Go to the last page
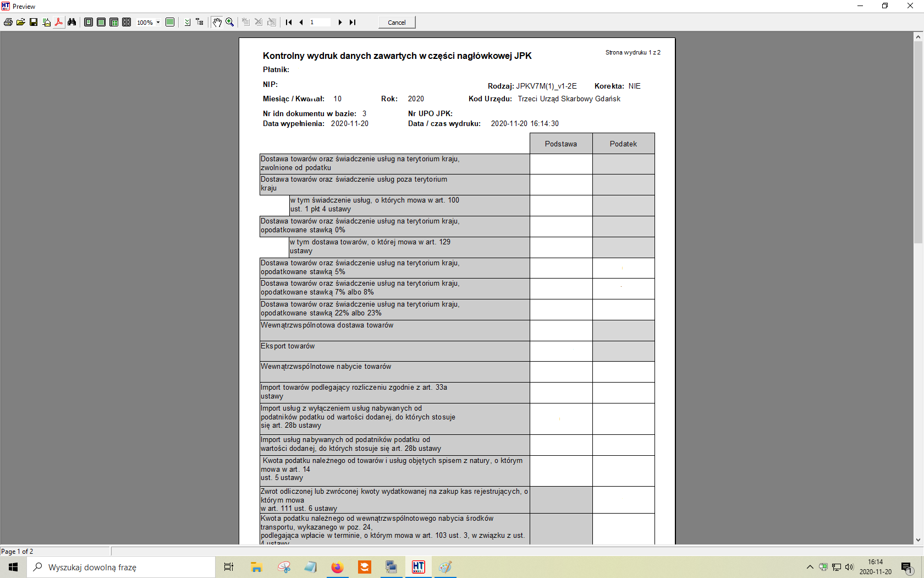Image resolution: width=924 pixels, height=578 pixels. 353,23
